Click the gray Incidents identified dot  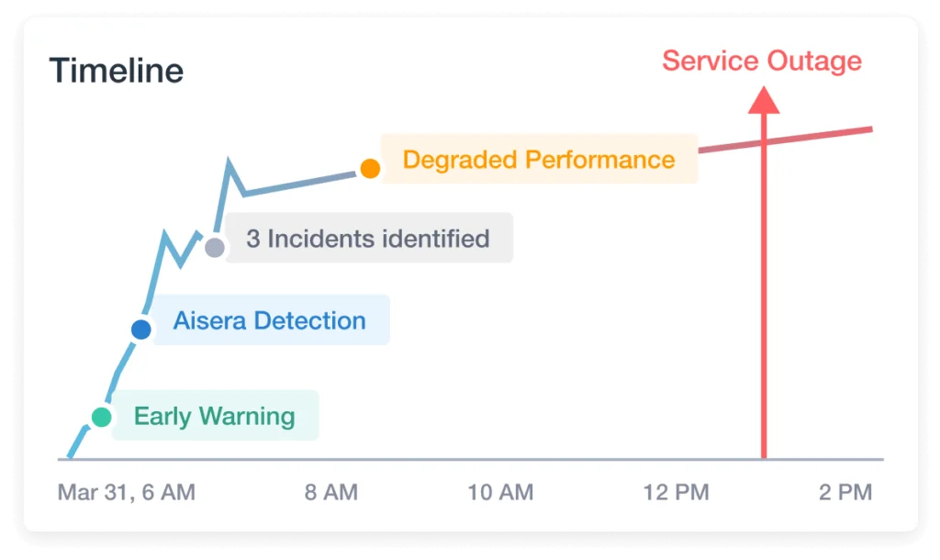click(215, 247)
